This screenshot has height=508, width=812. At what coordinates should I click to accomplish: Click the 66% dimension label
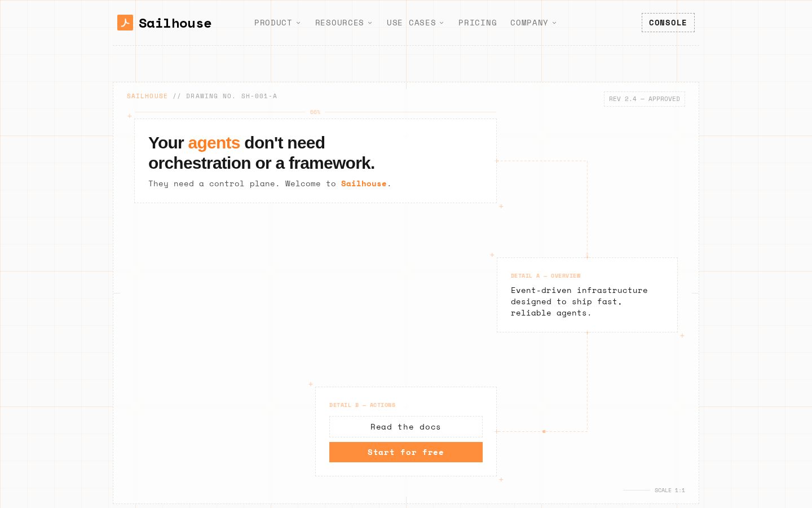pos(315,112)
